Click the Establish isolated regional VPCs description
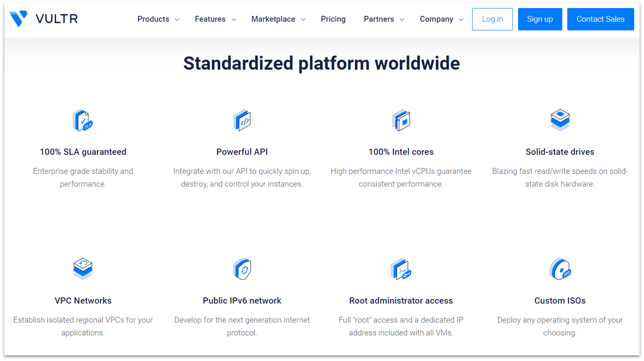The width and height of the screenshot is (644, 361). click(x=83, y=326)
